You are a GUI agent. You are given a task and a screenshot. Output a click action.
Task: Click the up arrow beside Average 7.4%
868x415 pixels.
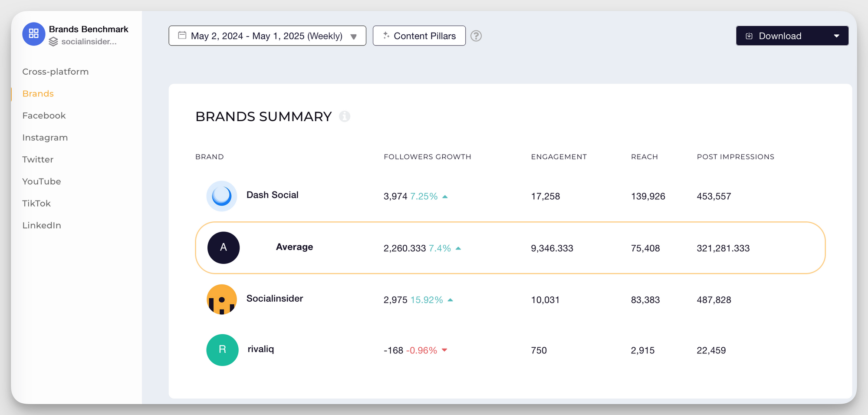click(458, 248)
